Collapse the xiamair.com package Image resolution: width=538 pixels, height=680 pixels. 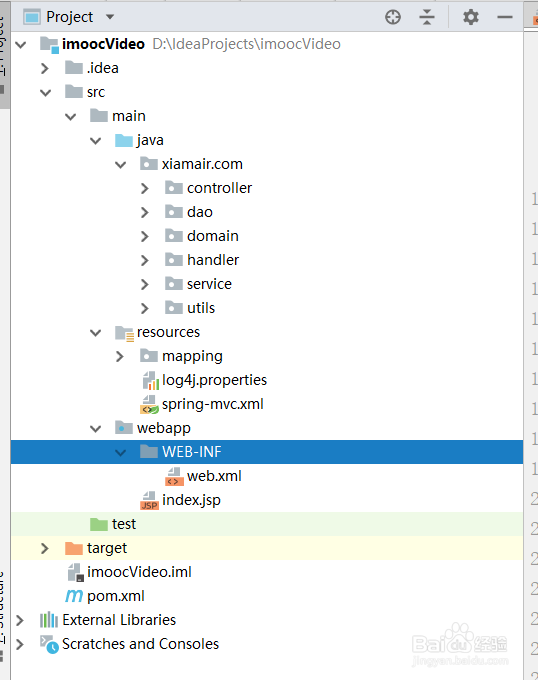[121, 164]
